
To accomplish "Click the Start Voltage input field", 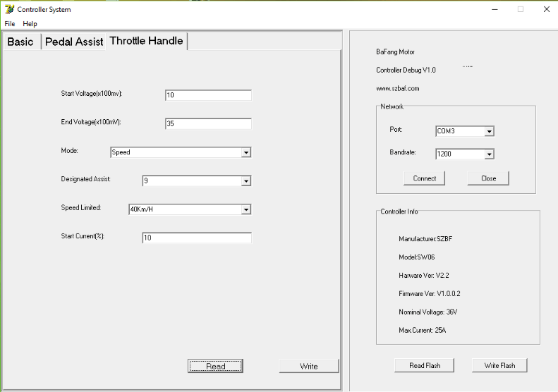I will pos(209,95).
